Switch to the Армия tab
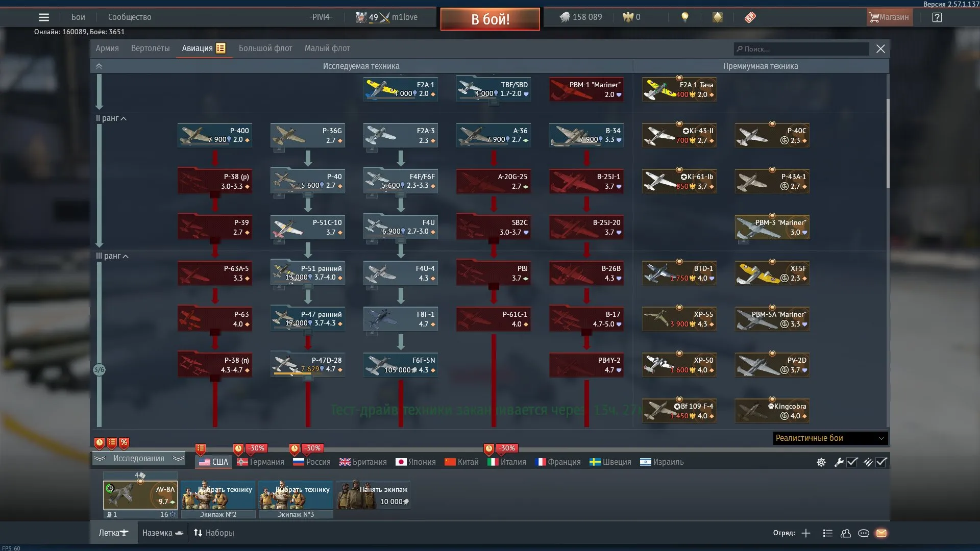 point(107,48)
